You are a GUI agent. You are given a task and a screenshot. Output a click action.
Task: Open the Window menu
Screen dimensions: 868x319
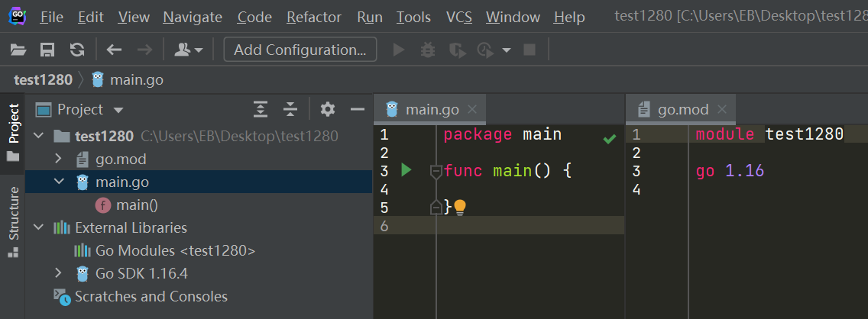coord(513,18)
